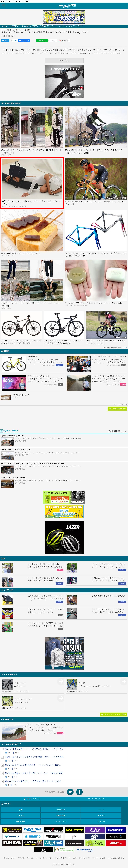Image resolution: width=128 pixels, height=868 pixels.
Task: Share article on LINE
Action: [42, 40]
